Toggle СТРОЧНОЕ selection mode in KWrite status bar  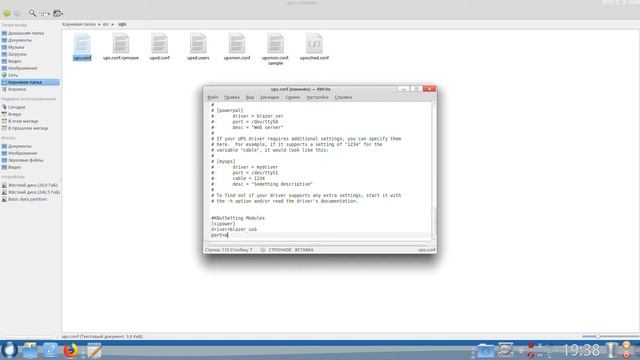280,249
